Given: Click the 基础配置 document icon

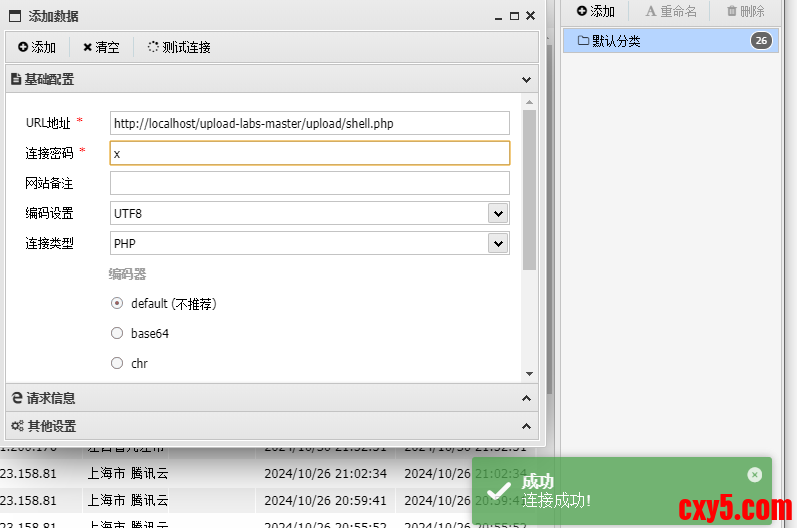Looking at the screenshot, I should (x=16, y=79).
